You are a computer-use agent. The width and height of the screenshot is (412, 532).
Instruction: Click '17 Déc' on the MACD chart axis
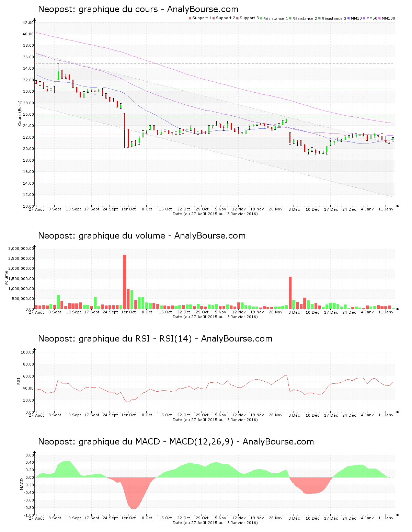tap(331, 518)
